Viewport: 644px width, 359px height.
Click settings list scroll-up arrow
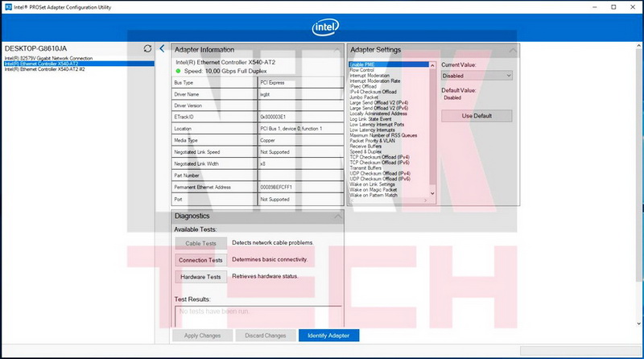pos(432,65)
